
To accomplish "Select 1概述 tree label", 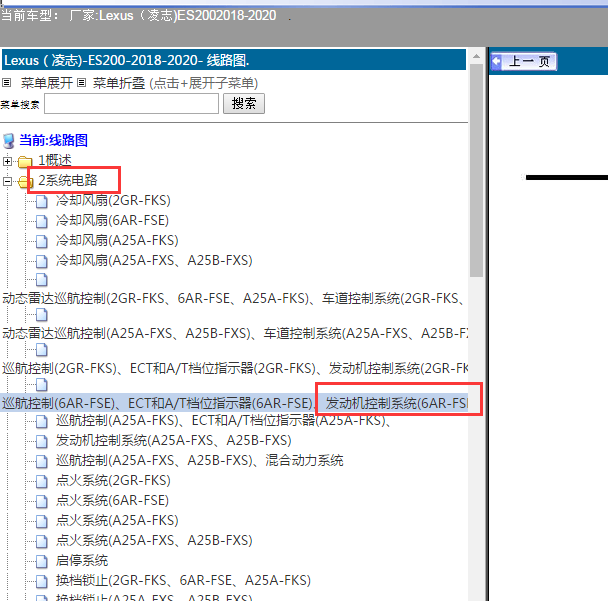I will pyautogui.click(x=55, y=160).
